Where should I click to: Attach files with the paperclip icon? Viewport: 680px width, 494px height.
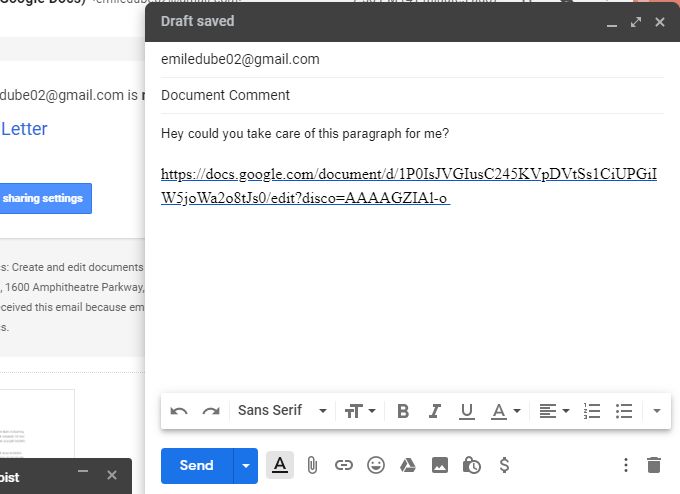pyautogui.click(x=312, y=465)
